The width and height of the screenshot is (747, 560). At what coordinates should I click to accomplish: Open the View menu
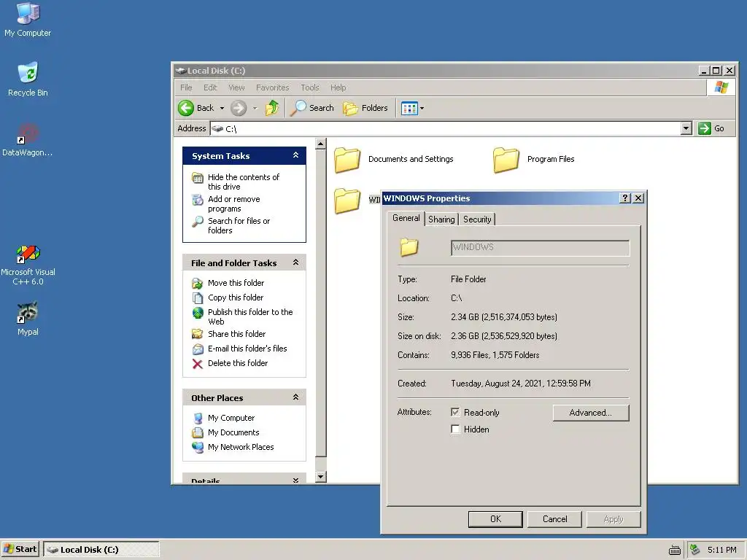point(236,87)
